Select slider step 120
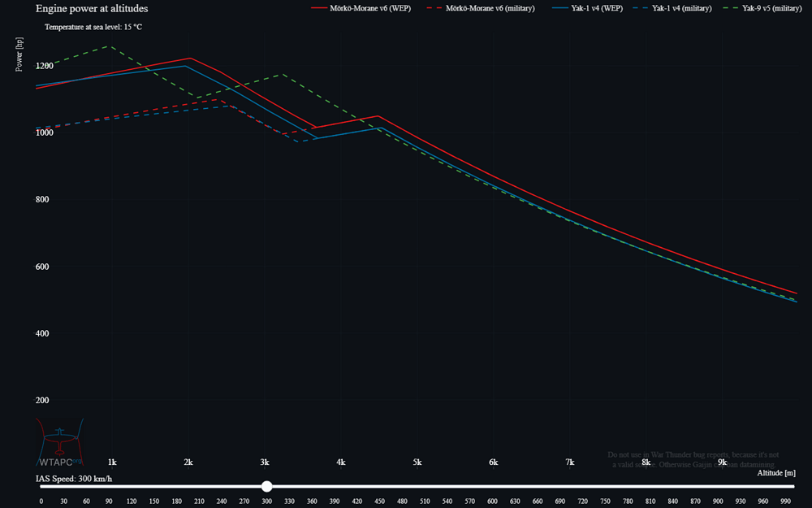Image resolution: width=812 pixels, height=508 pixels. 132,501
